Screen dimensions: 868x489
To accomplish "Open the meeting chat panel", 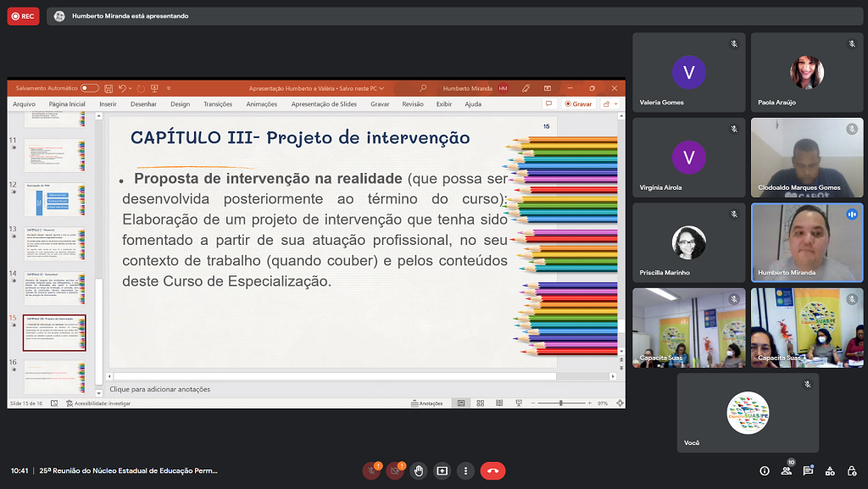I will pyautogui.click(x=808, y=471).
